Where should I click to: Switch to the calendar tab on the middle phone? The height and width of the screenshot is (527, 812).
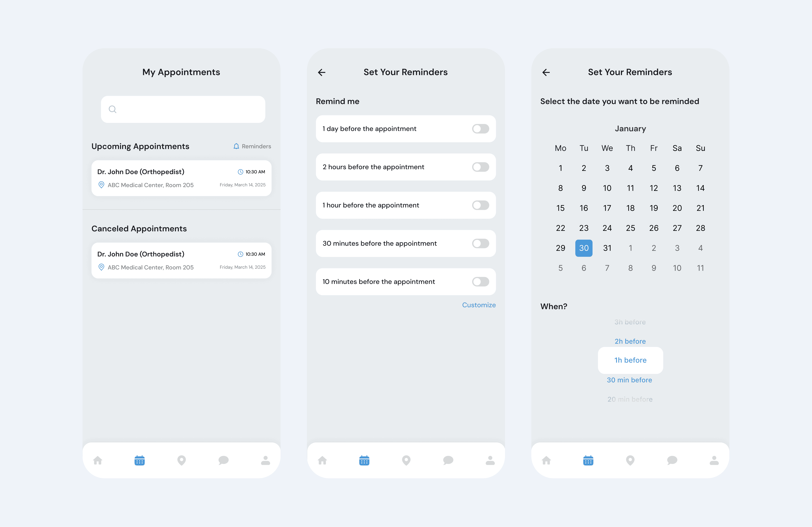(364, 461)
